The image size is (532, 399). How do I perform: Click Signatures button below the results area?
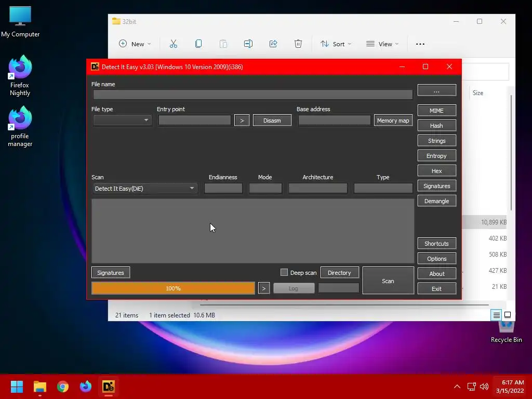[x=111, y=272]
